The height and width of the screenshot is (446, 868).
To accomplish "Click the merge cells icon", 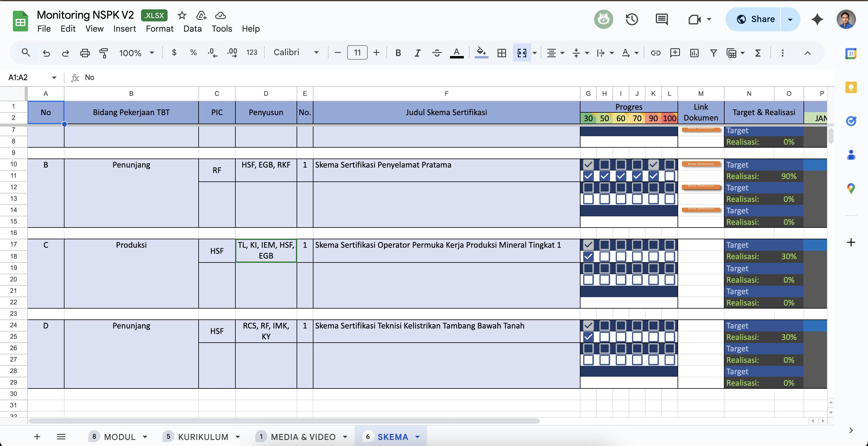I will click(522, 53).
